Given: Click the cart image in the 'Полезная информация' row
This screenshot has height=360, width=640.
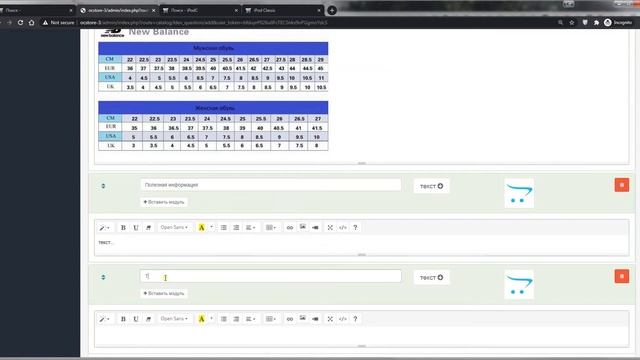Looking at the screenshot, I should pos(519,193).
